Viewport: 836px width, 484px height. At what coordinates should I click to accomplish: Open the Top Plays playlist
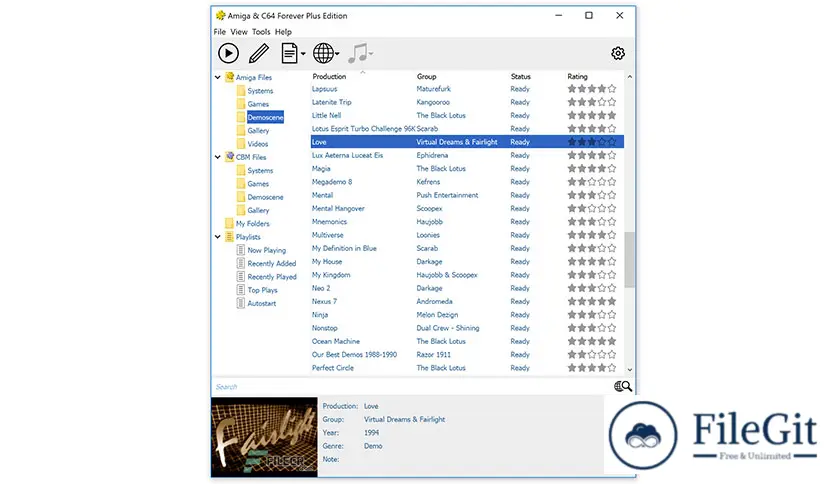[262, 290]
